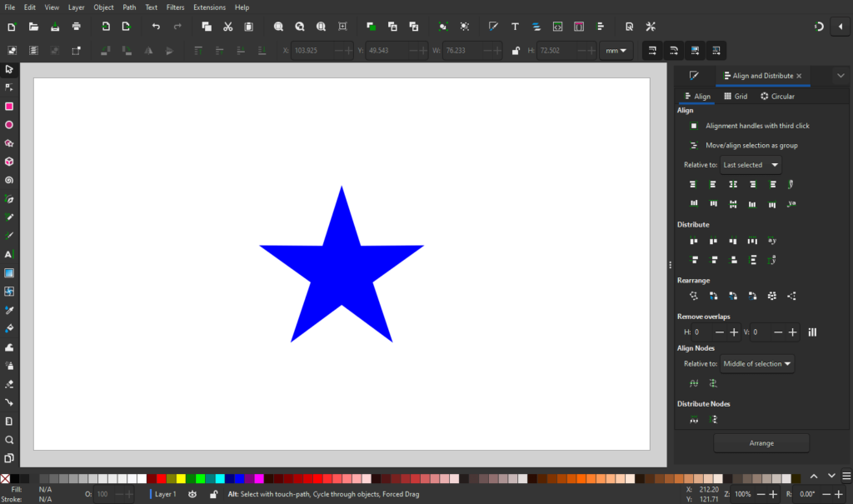Viewport: 853px width, 504px height.
Task: Enable alignment handles with third click
Action: [x=693, y=125]
